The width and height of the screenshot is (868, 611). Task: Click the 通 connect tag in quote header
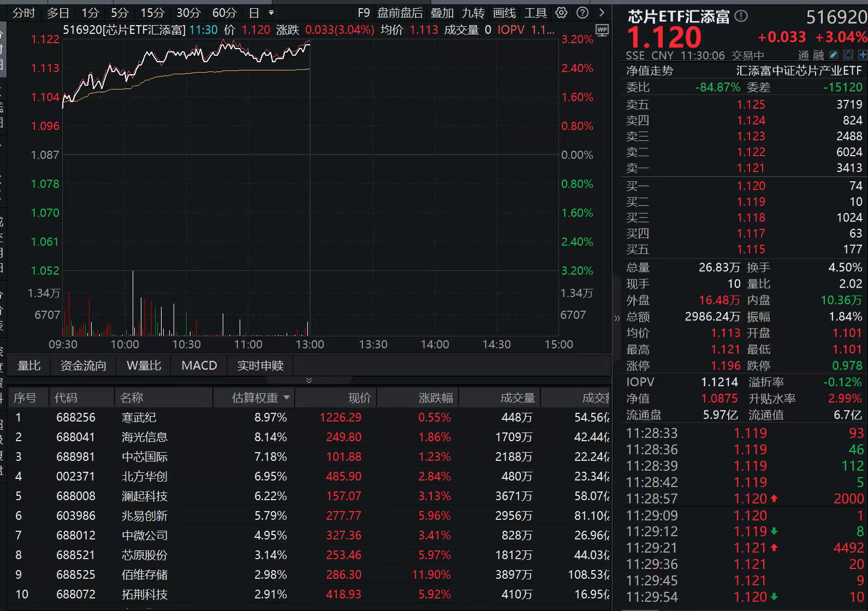click(x=803, y=55)
